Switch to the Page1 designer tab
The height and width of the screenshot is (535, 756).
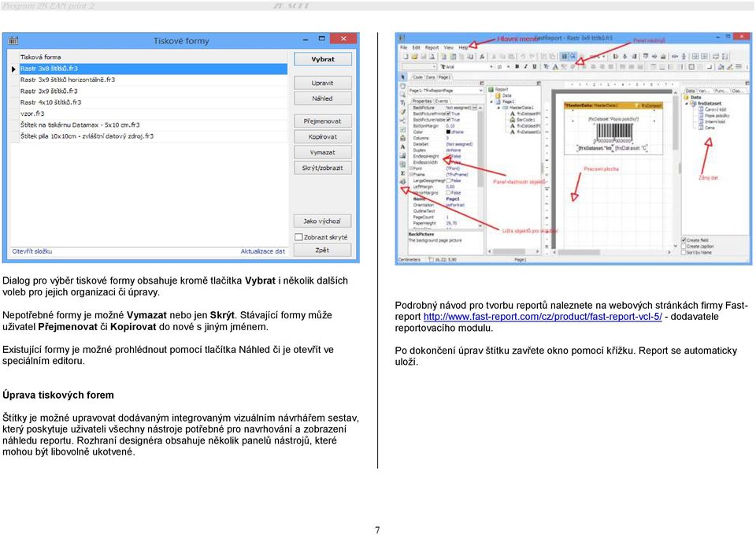coord(444,77)
